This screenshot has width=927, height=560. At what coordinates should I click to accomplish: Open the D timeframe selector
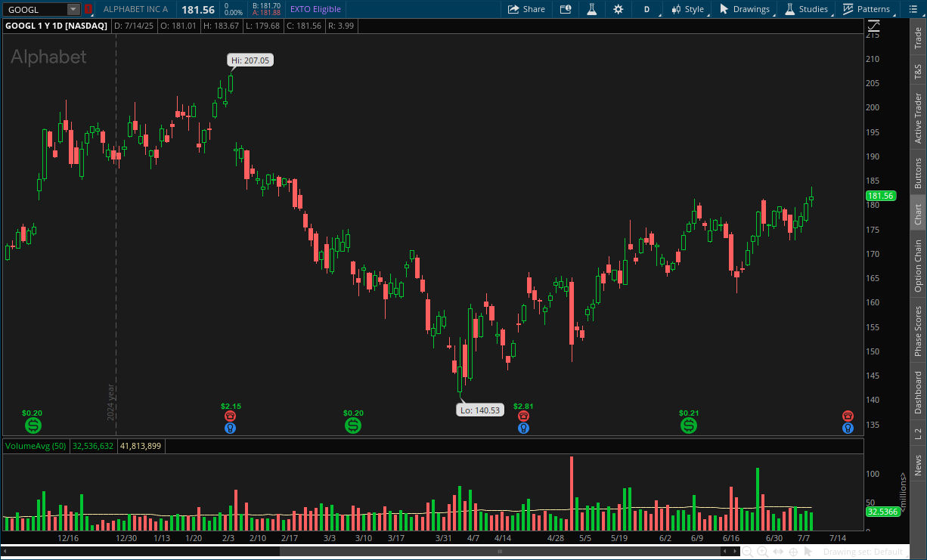(x=646, y=9)
